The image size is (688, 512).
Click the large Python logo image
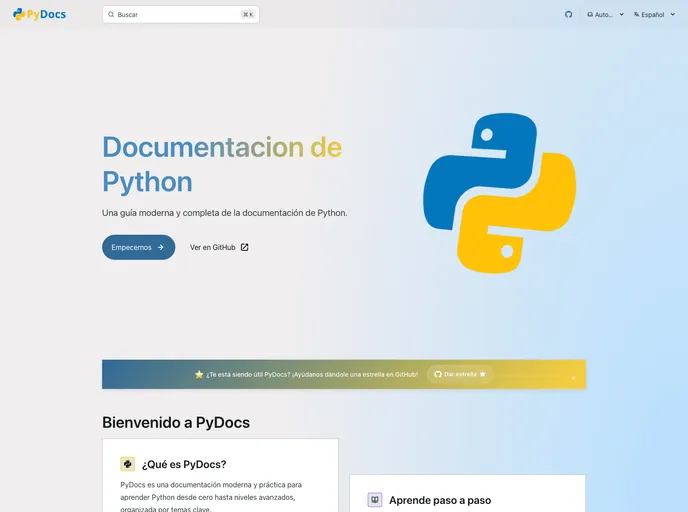pyautogui.click(x=499, y=193)
